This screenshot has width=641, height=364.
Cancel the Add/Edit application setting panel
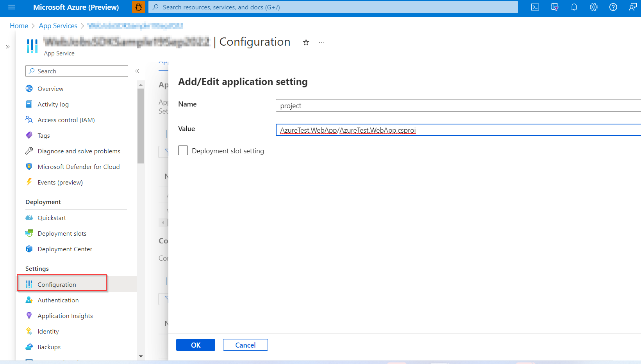245,345
